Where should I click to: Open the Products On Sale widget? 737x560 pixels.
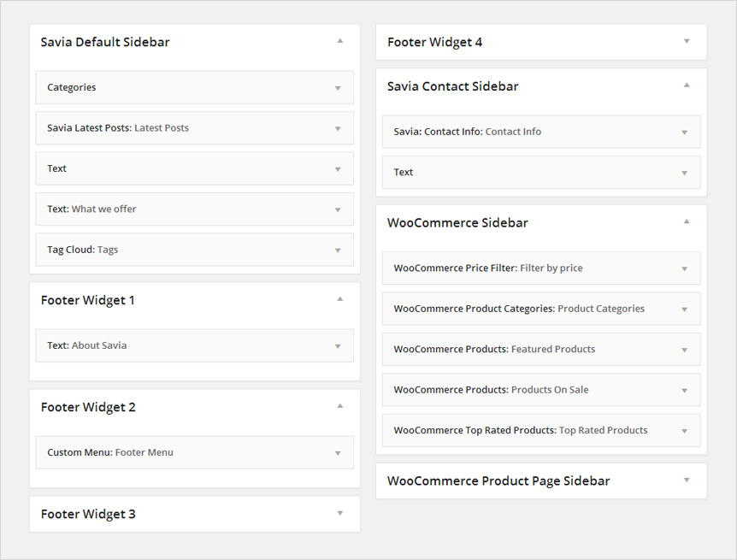tap(684, 391)
